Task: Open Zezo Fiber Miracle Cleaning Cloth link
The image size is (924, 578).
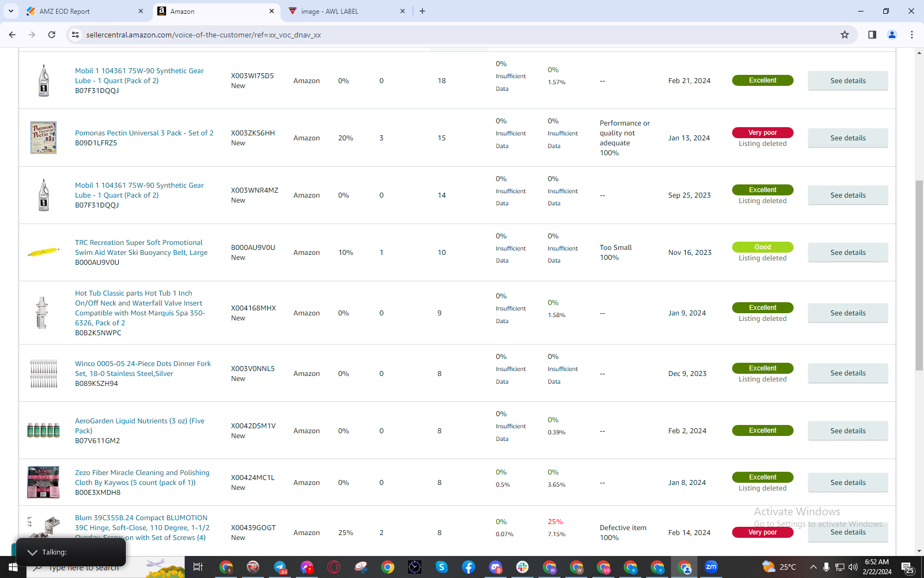Action: (x=142, y=477)
